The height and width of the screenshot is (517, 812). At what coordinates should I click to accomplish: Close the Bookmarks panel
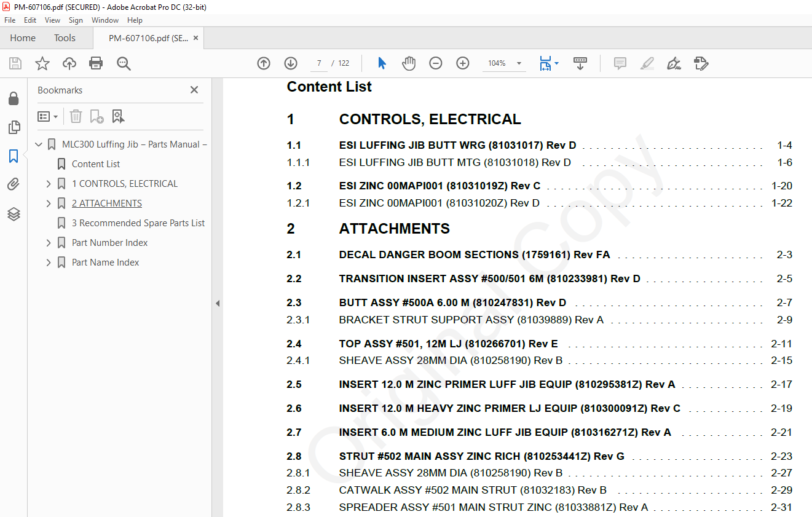[194, 90]
